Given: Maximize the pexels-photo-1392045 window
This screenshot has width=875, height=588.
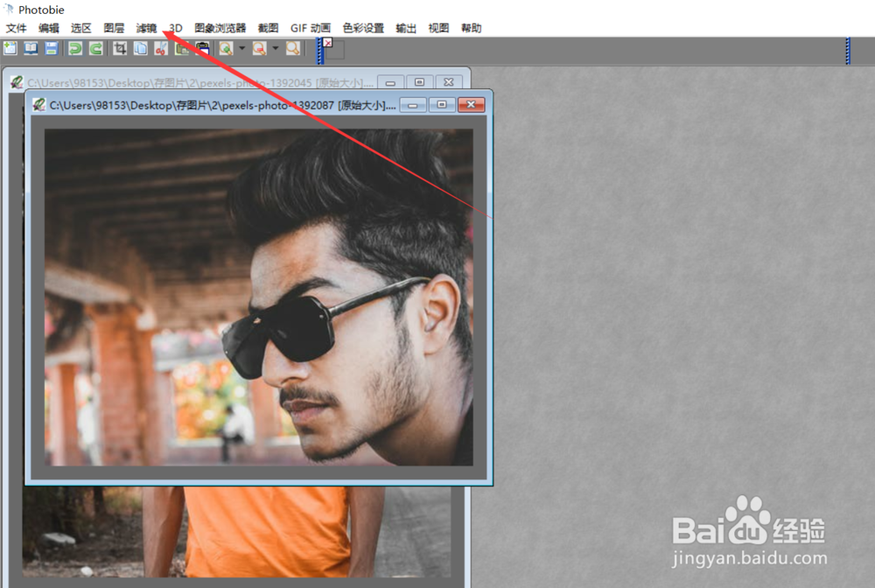Looking at the screenshot, I should tap(420, 82).
